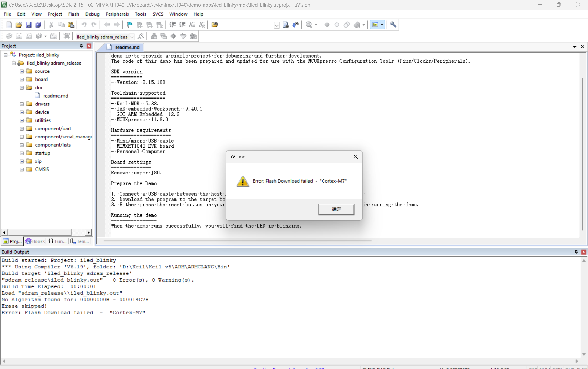Screen dimensions: 588x369
Task: Open configuration using the wrench icon
Action: pyautogui.click(x=393, y=25)
